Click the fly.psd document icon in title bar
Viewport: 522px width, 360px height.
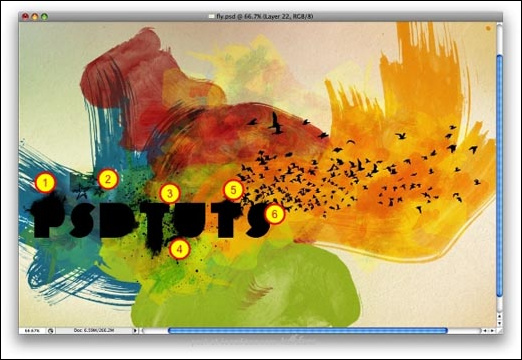coord(211,16)
